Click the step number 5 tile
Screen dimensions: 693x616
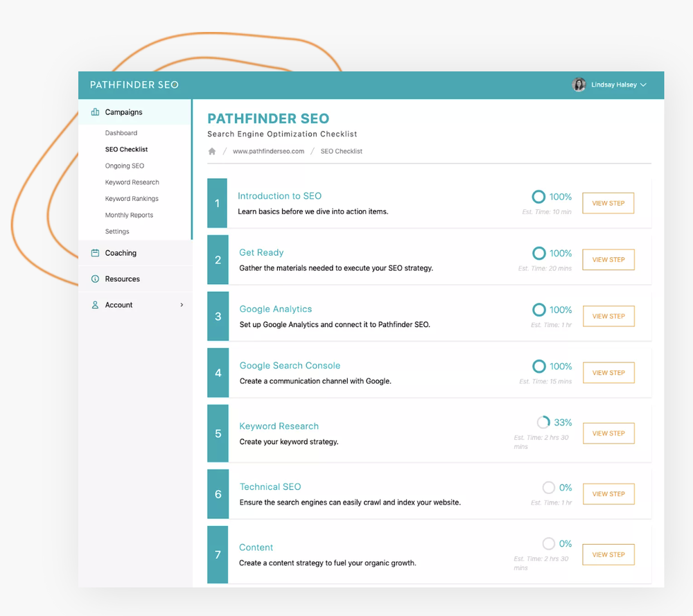218,434
